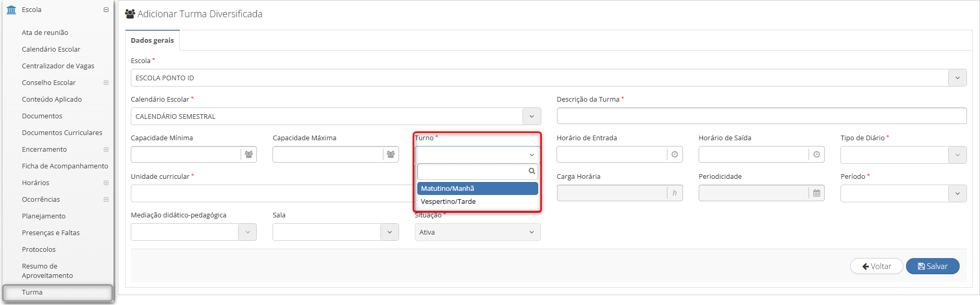The height and width of the screenshot is (305, 980).
Task: Open the Situação dropdown showing Ativa
Action: coord(477,232)
